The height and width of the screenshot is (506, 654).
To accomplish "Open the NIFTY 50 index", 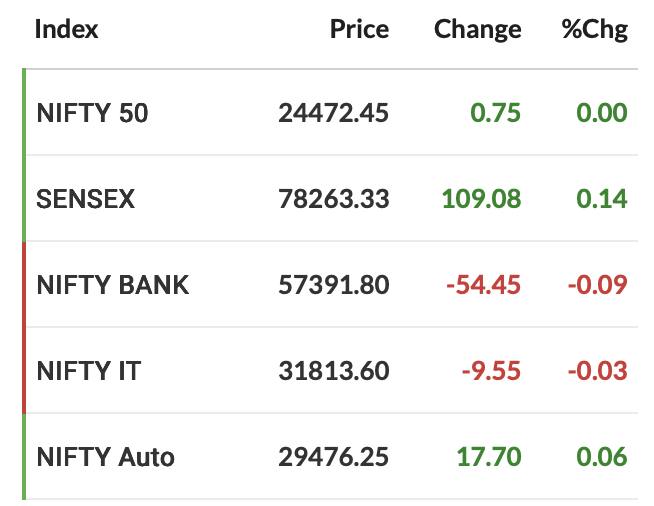I will tap(92, 113).
